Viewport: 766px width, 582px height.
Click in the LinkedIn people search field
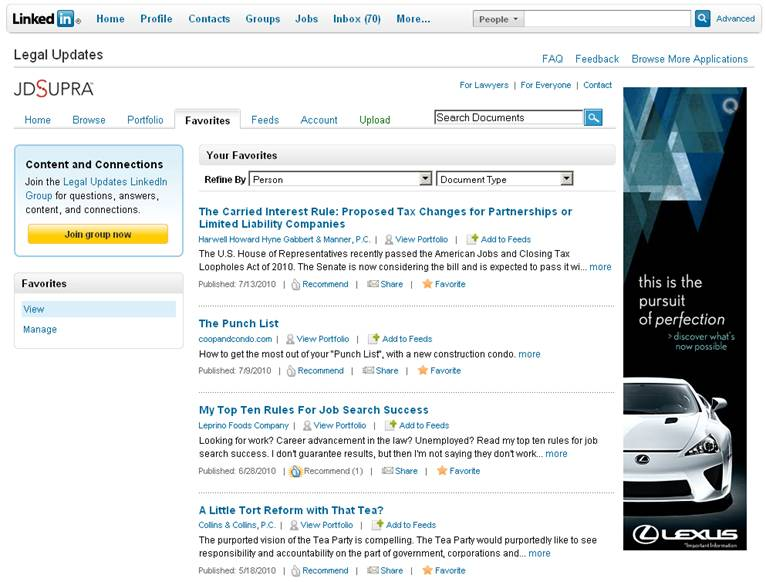click(607, 19)
